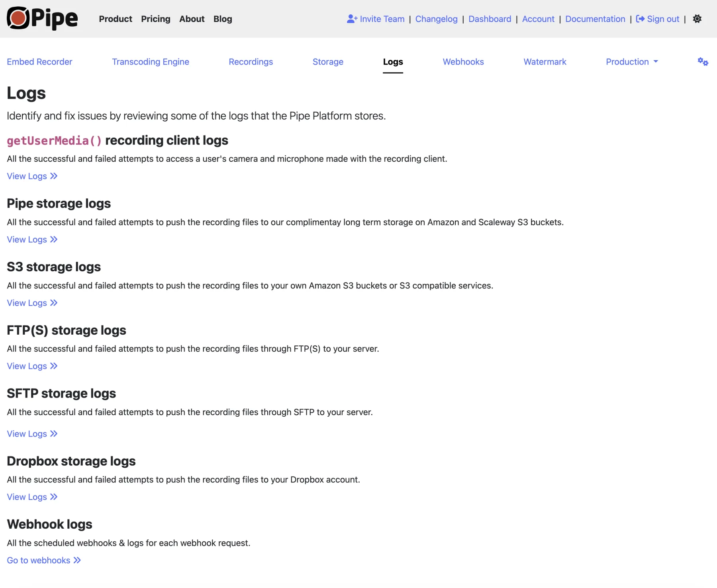Go to the Pricing page
This screenshot has width=717, height=588.
156,19
